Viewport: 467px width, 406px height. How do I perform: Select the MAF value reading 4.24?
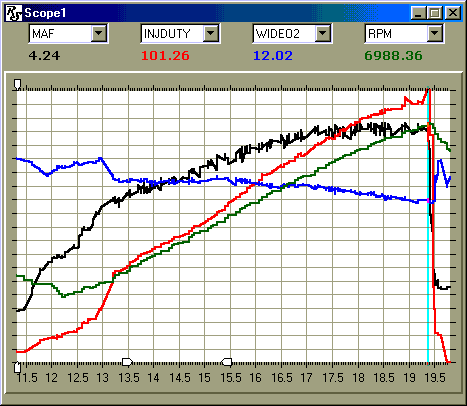point(44,55)
